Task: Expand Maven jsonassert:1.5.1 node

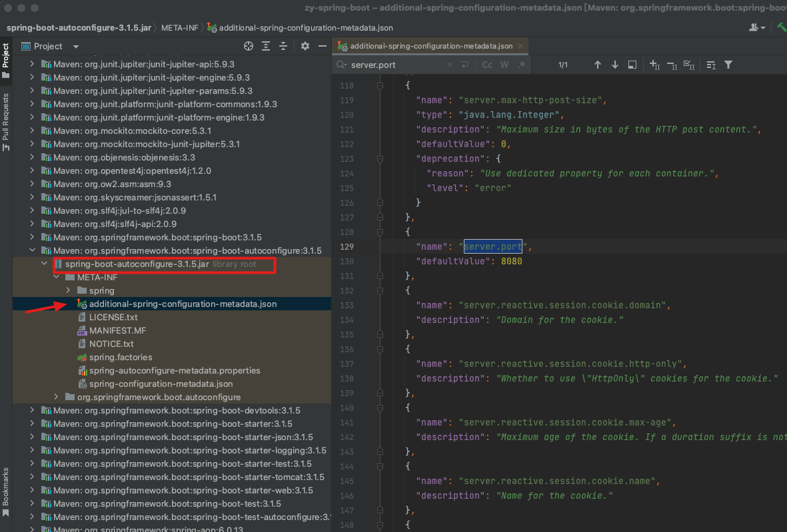Action: point(32,197)
